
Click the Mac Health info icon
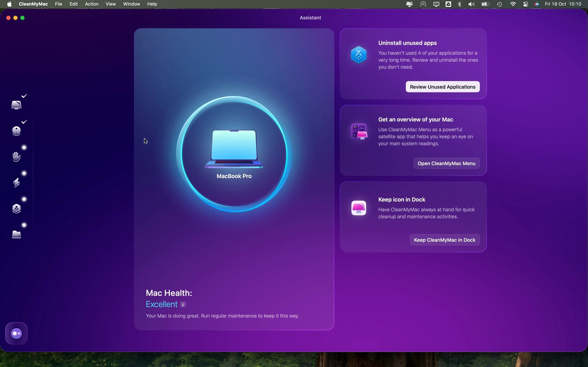tap(183, 304)
